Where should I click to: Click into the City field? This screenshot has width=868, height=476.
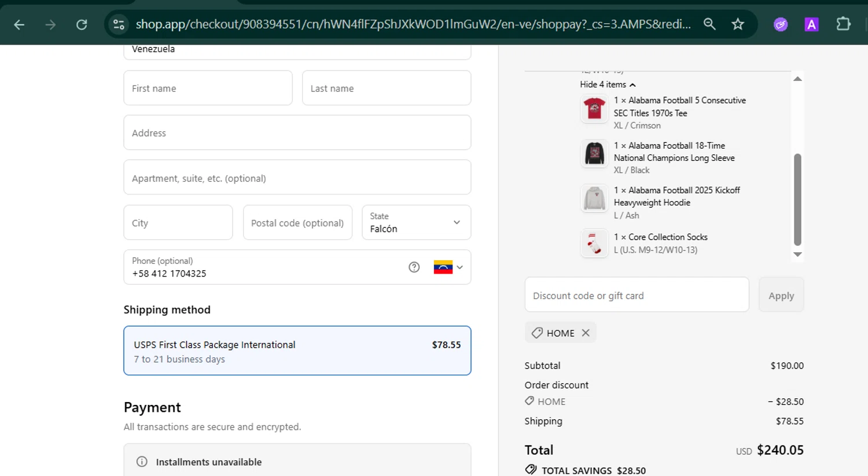pos(178,223)
